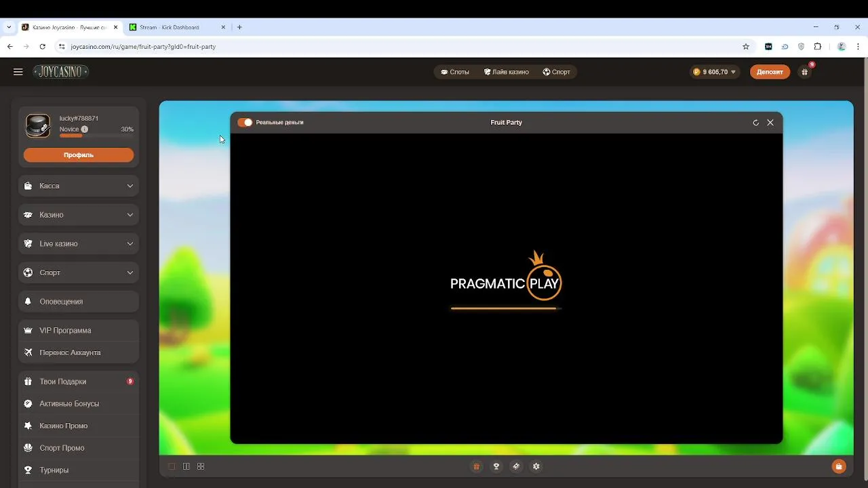
Task: Bookmark this page with the star icon
Action: [x=746, y=47]
